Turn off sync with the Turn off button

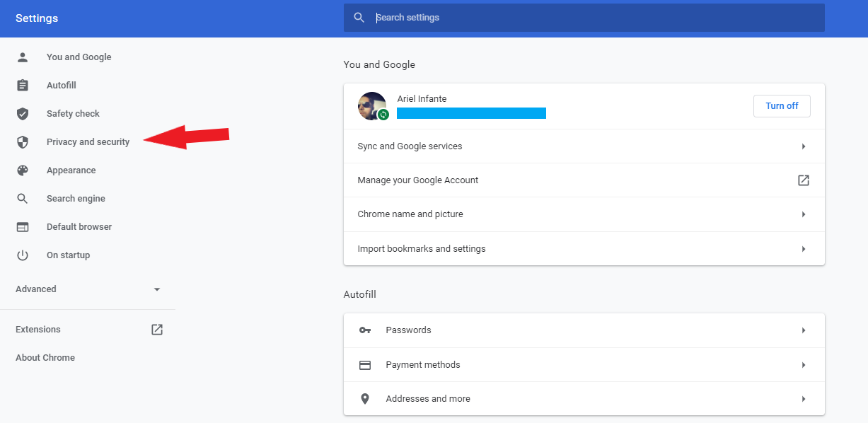(782, 106)
